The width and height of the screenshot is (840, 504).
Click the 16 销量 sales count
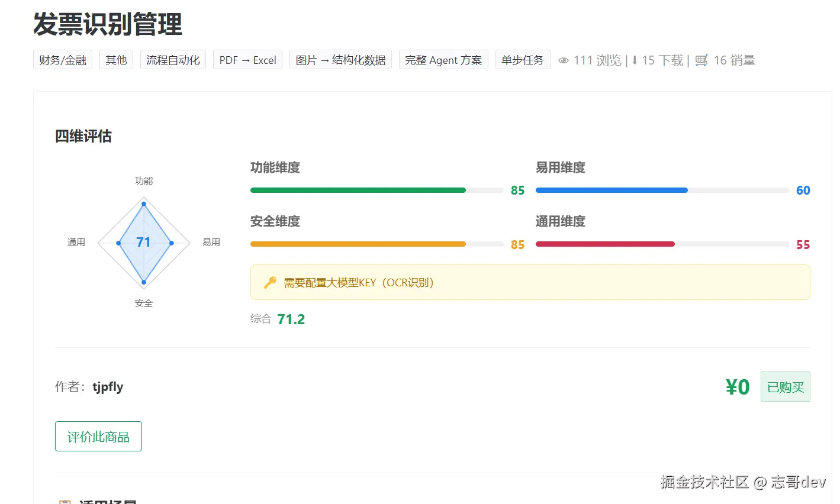point(734,60)
